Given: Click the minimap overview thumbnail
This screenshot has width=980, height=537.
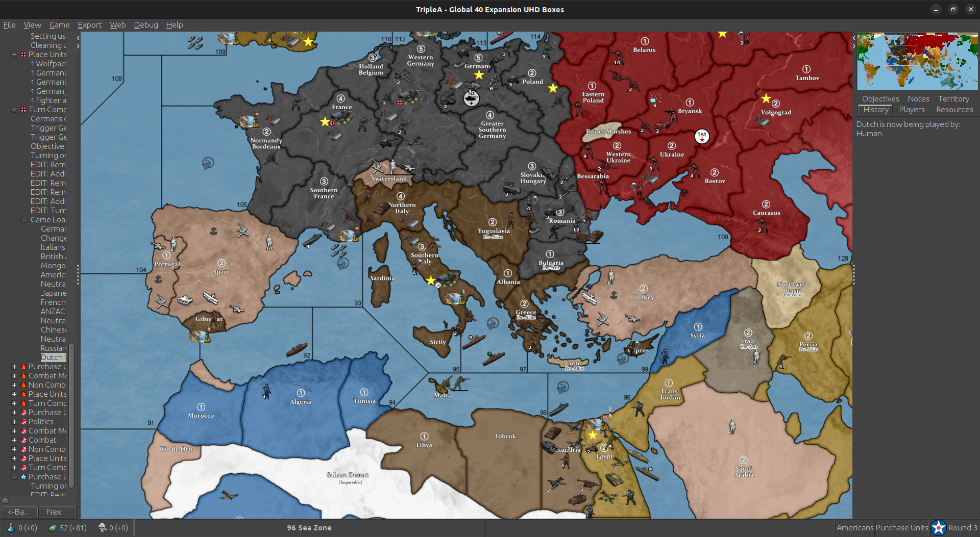Looking at the screenshot, I should (917, 61).
